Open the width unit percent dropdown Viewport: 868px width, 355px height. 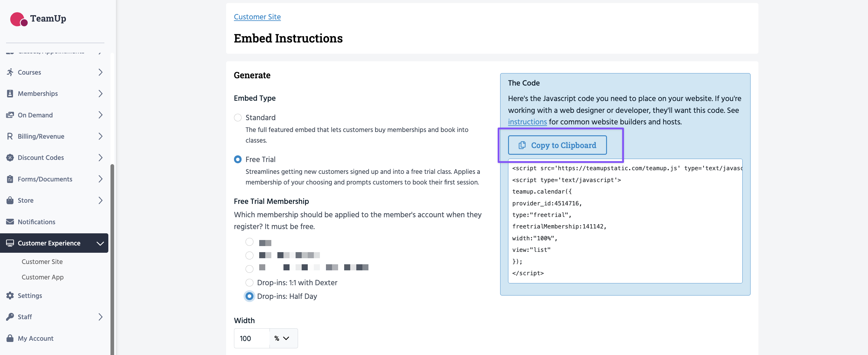pyautogui.click(x=282, y=338)
